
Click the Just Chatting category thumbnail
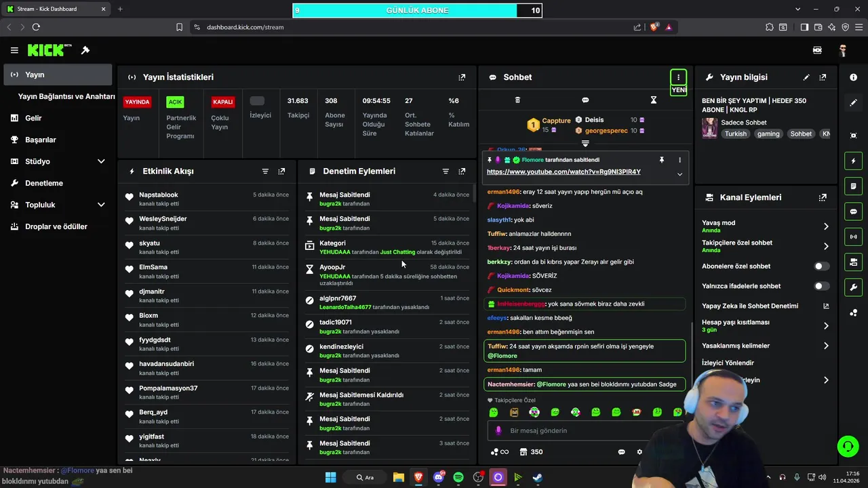[x=710, y=128]
